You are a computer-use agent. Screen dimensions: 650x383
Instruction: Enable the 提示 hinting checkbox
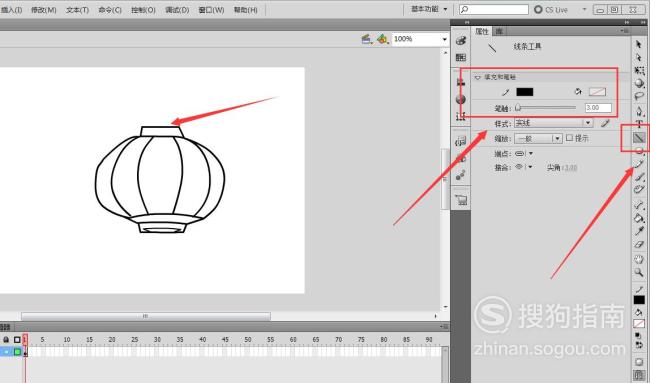[569, 138]
